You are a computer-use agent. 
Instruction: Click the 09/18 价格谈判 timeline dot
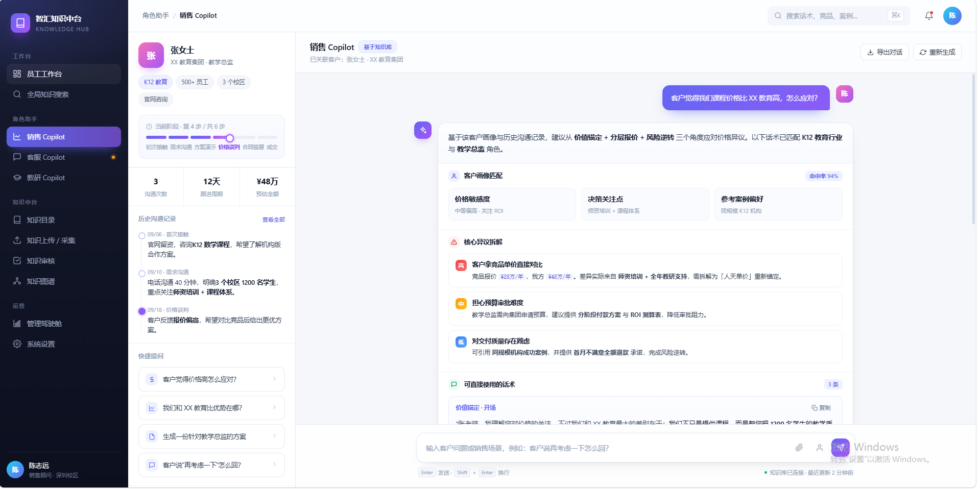click(x=142, y=311)
